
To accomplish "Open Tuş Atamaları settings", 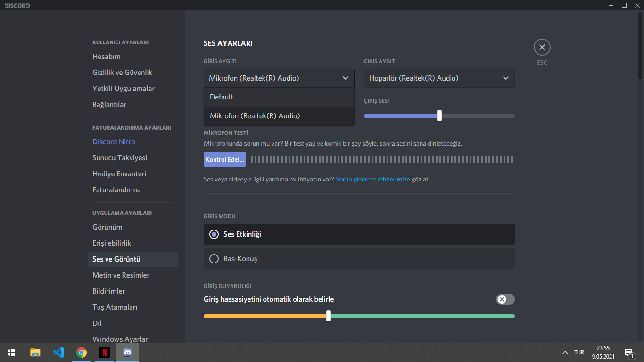I will [x=133, y=307].
